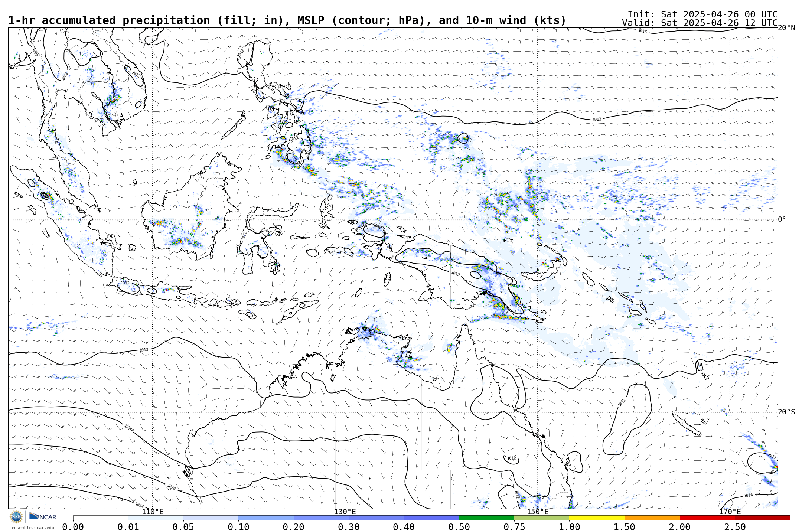Click the NSF logo icon
This screenshot has width=802, height=532.
click(x=16, y=517)
